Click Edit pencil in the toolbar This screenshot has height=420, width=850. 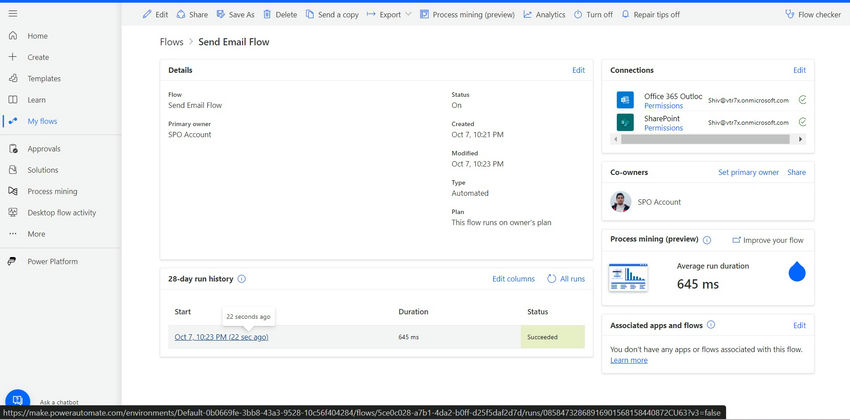tap(155, 15)
